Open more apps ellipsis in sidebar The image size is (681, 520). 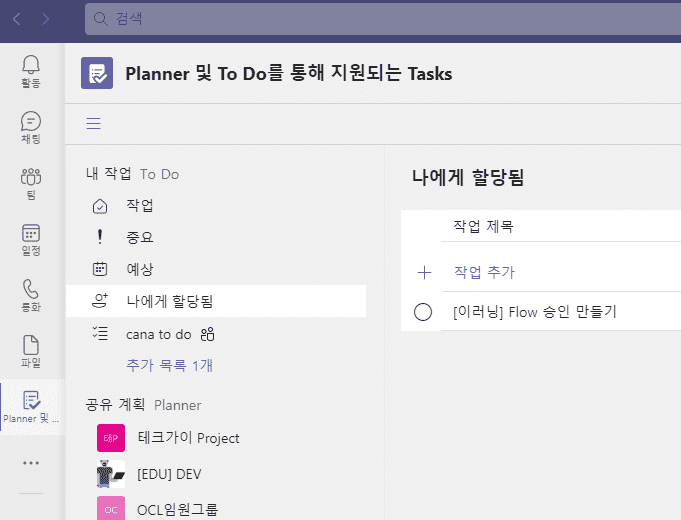point(31,463)
